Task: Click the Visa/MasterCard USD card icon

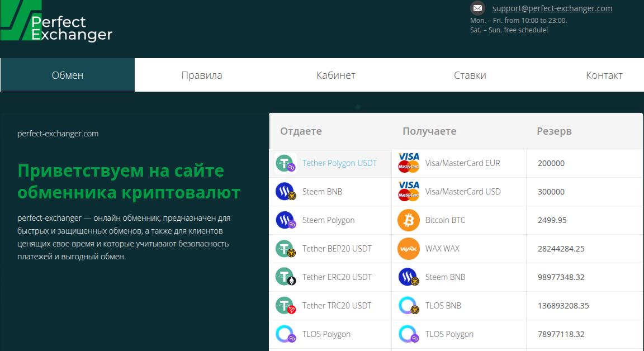Action: coord(409,192)
